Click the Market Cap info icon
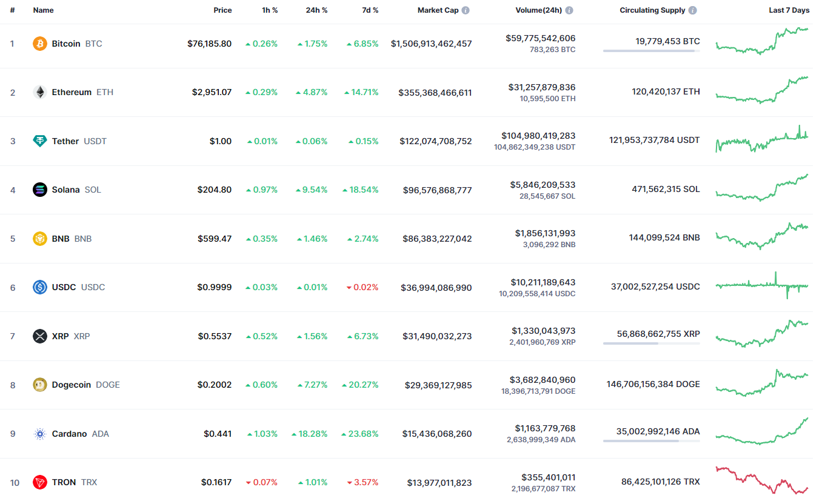Screen dimensions: 825x504 466,10
